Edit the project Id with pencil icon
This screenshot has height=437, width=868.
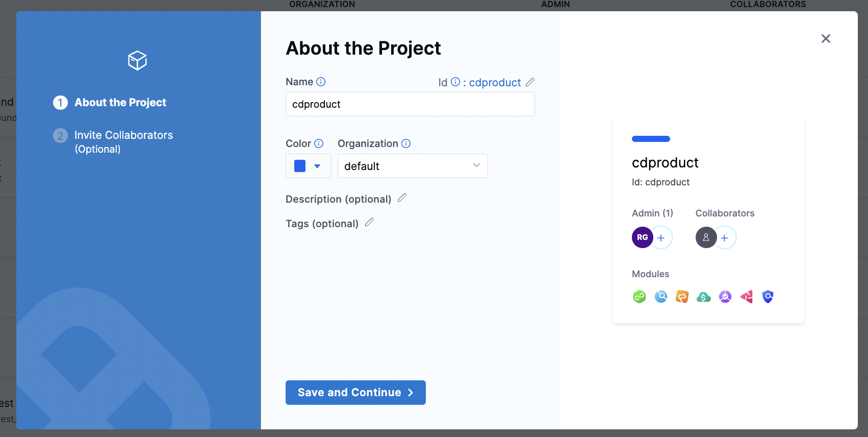click(x=530, y=82)
